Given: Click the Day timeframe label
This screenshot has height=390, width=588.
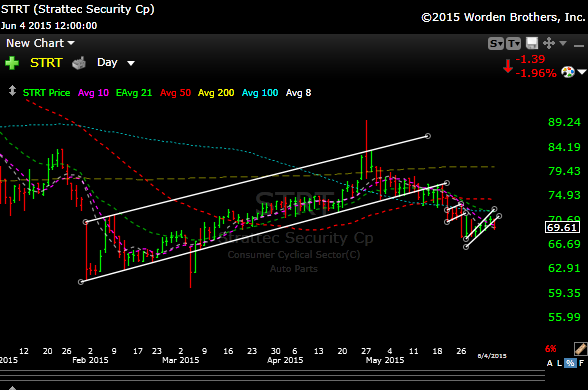Looking at the screenshot, I should click(x=107, y=62).
